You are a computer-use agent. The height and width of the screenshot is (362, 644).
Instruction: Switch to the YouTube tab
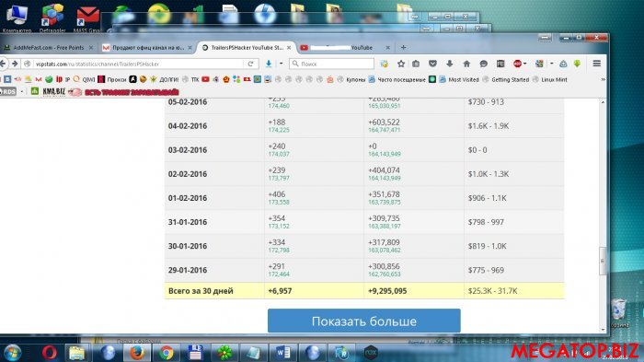pos(345,48)
